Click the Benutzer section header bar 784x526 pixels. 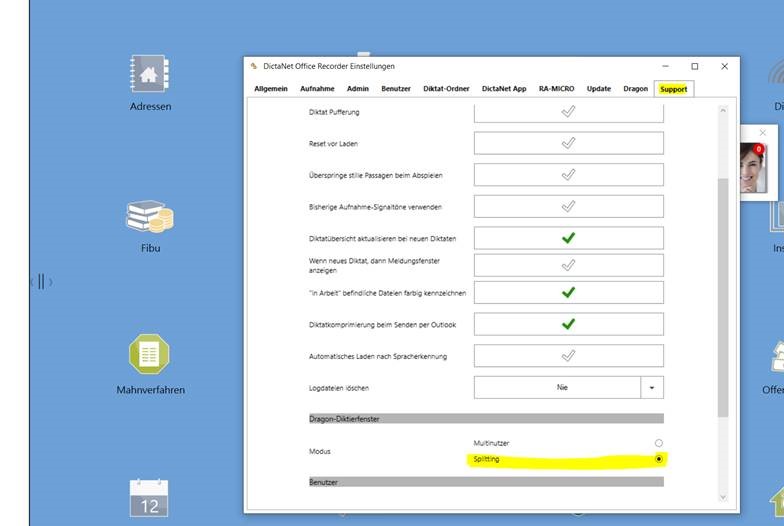point(486,482)
